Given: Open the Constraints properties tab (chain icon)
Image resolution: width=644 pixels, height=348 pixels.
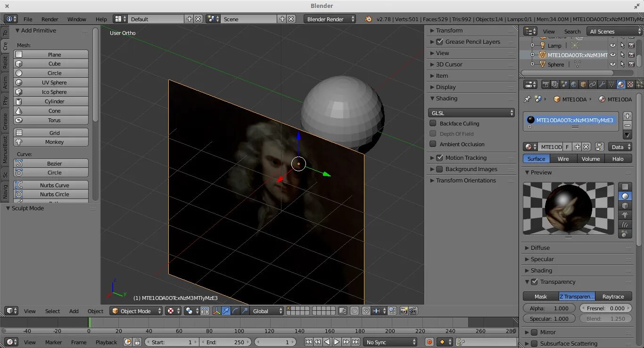Looking at the screenshot, I should click(593, 84).
